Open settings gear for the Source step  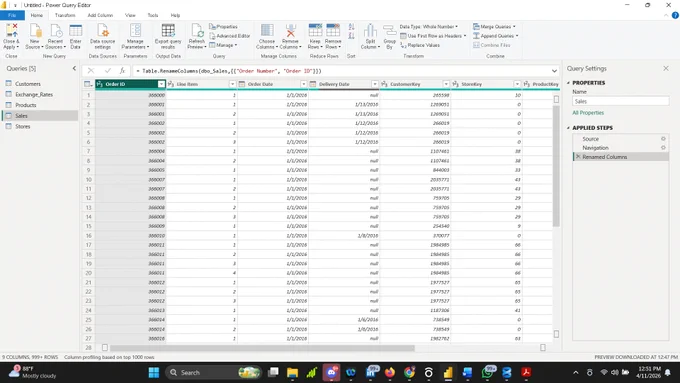663,139
